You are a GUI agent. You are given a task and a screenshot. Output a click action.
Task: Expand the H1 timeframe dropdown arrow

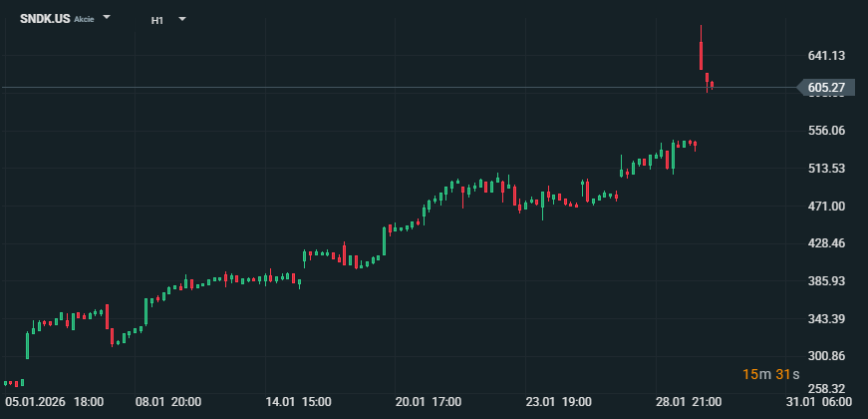[182, 19]
